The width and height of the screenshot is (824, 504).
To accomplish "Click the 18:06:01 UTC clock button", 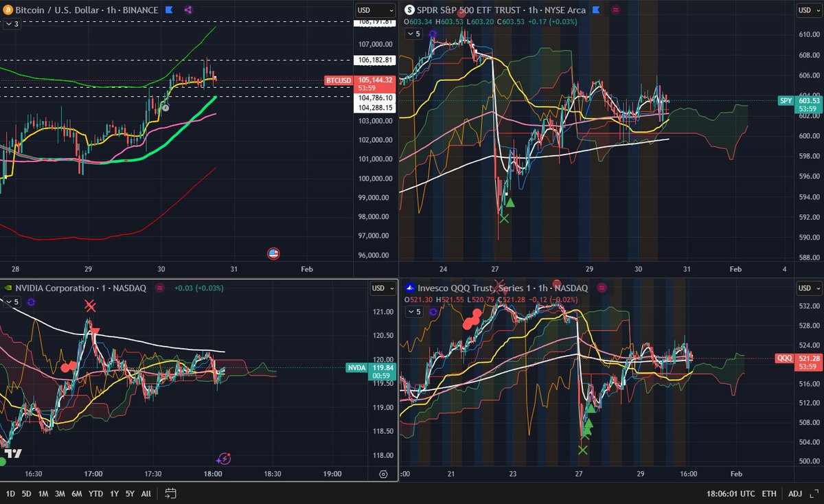I will tap(731, 493).
